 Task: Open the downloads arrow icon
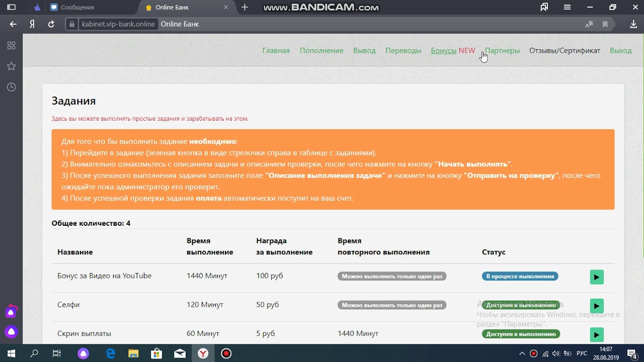point(633,24)
